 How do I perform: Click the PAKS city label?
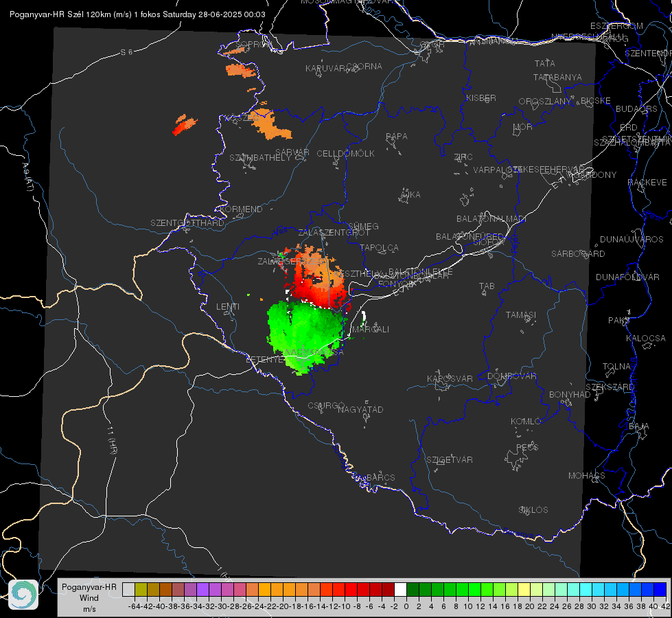(619, 321)
